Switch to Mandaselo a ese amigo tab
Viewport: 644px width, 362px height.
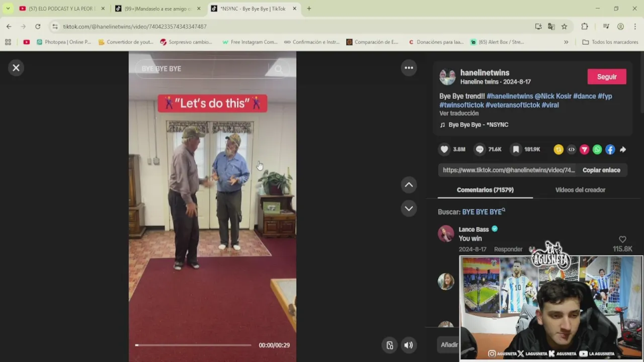point(157,9)
